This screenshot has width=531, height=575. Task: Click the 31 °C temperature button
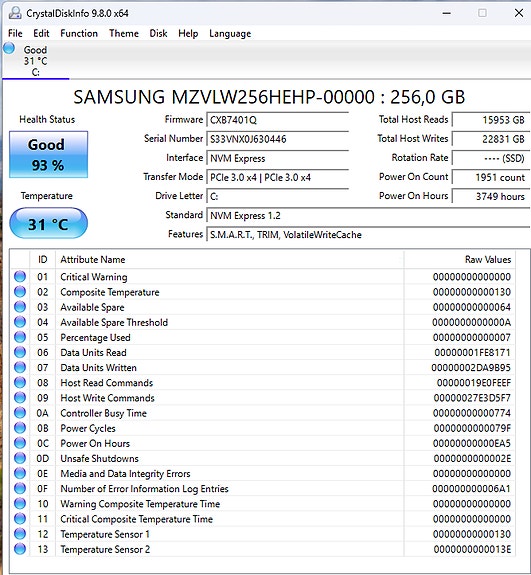coord(48,223)
